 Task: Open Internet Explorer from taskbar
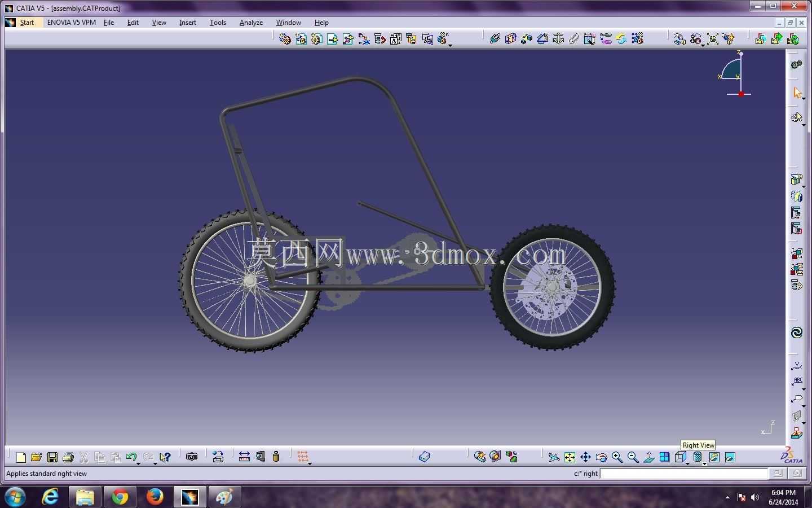(x=51, y=497)
